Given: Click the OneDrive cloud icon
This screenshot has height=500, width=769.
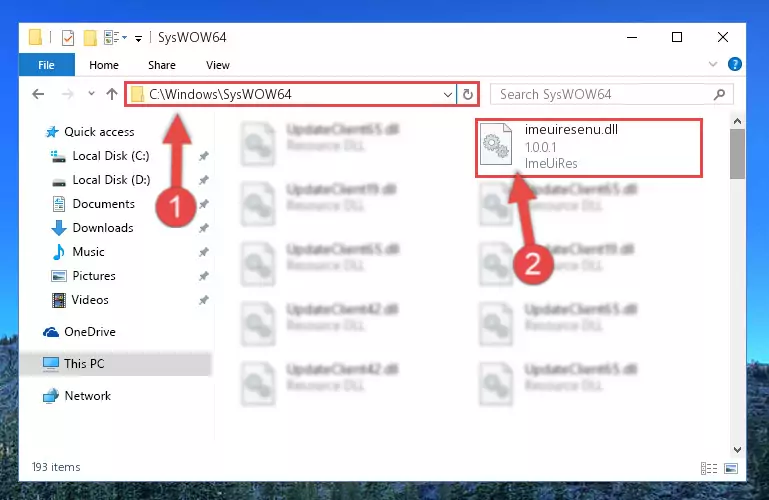Looking at the screenshot, I should 51,332.
